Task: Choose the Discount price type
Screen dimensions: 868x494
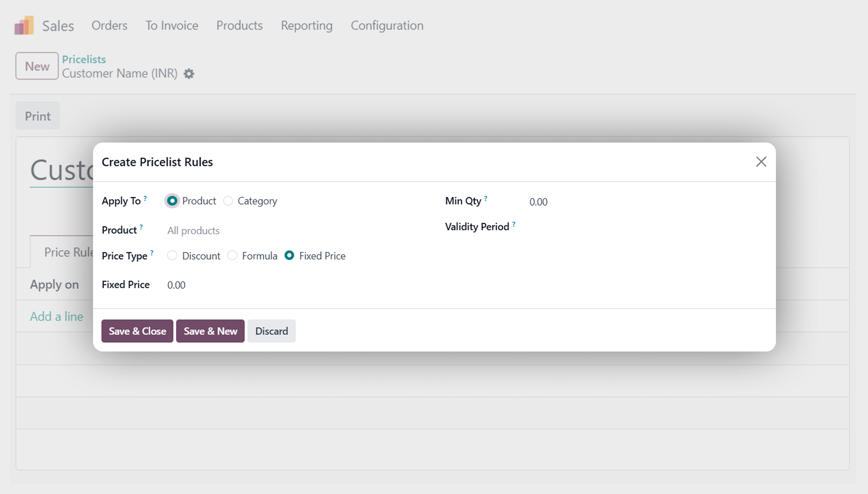Action: (172, 255)
